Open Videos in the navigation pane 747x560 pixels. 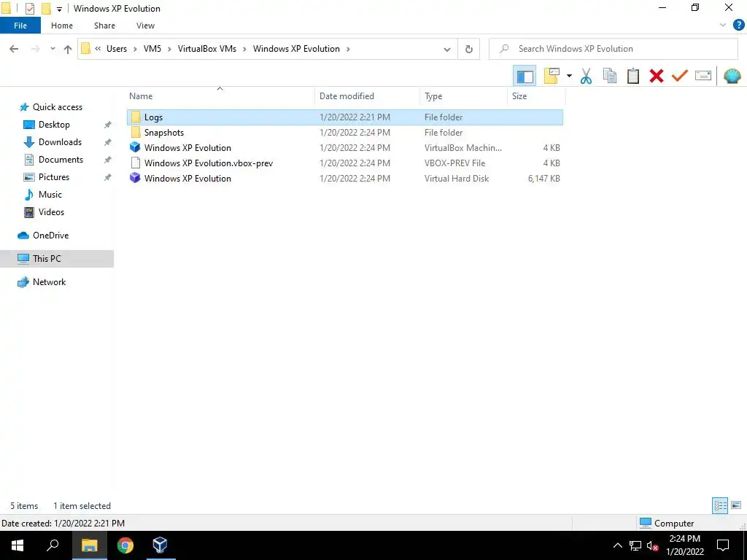(x=51, y=212)
